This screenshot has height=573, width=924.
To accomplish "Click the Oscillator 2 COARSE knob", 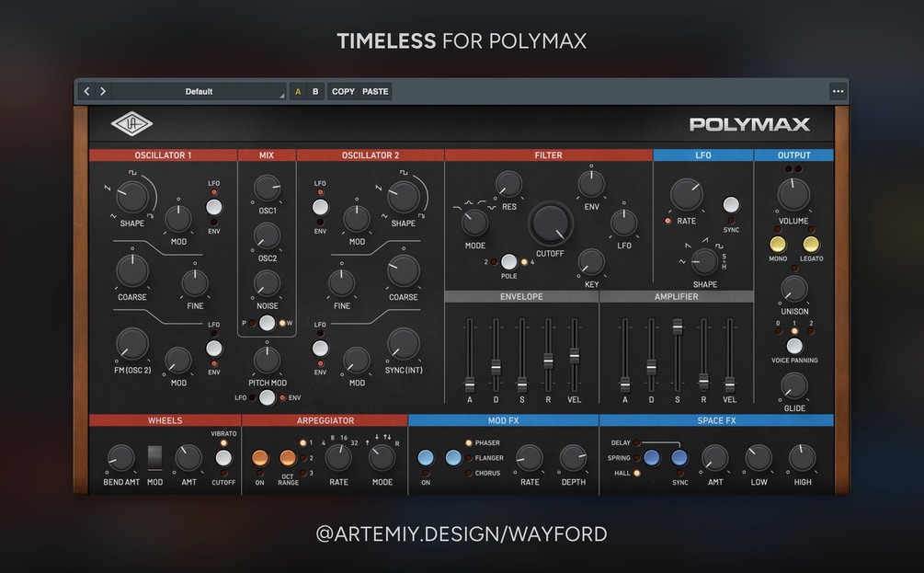I will (404, 270).
